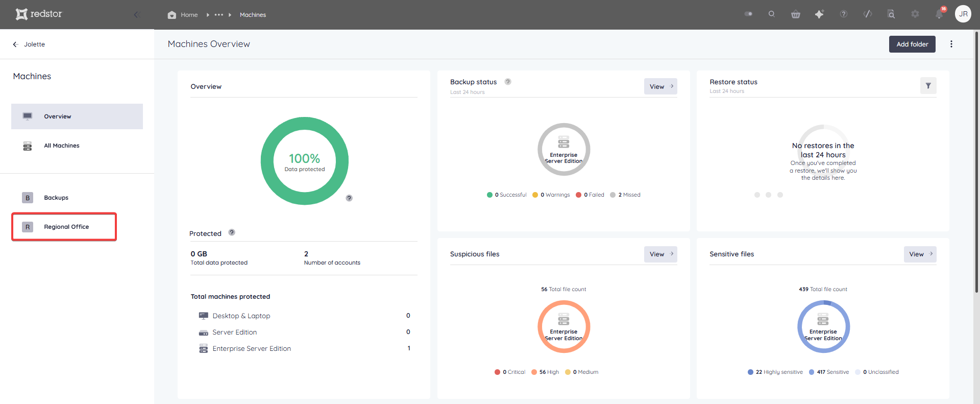Select All Machines in sidebar

pyautogui.click(x=77, y=146)
